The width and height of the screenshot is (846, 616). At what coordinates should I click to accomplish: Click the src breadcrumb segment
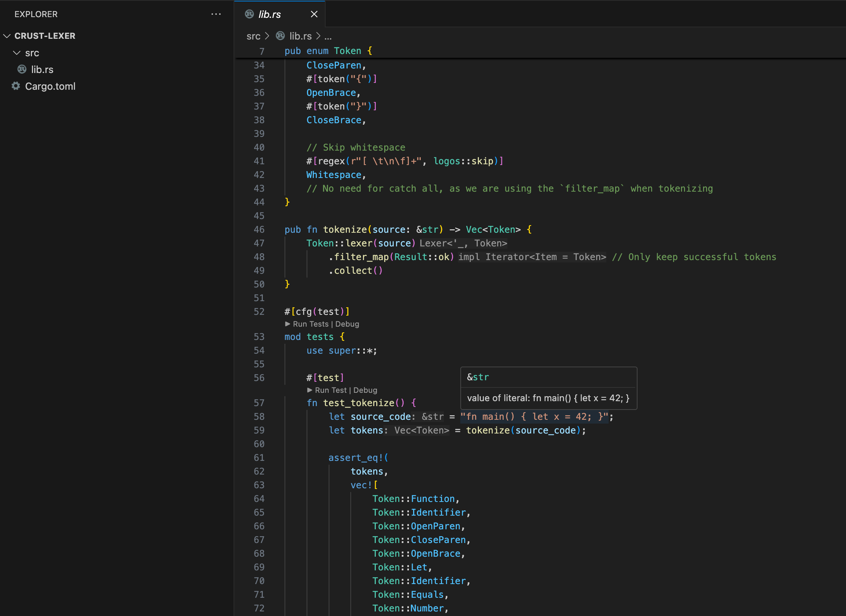pos(253,36)
